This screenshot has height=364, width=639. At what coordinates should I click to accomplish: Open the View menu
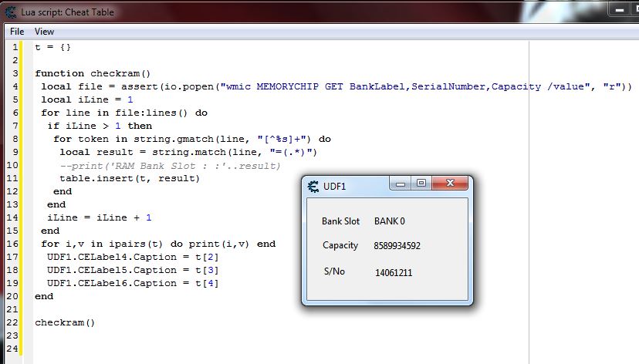tap(44, 32)
